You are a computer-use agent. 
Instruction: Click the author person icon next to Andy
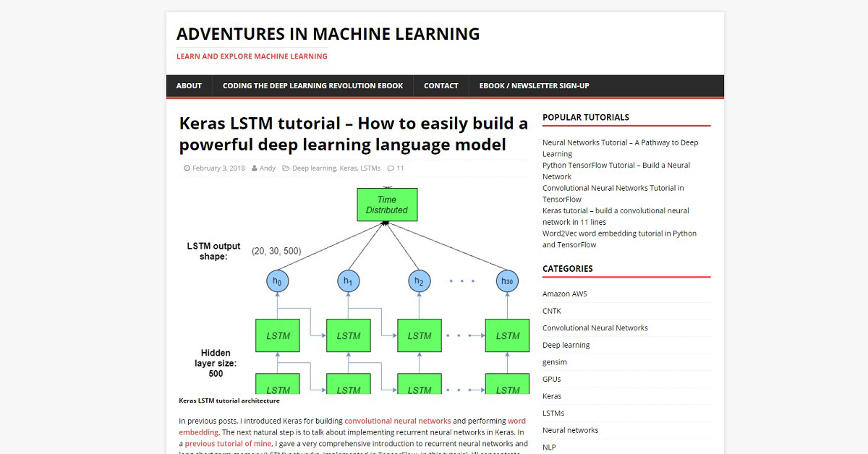[x=255, y=168]
